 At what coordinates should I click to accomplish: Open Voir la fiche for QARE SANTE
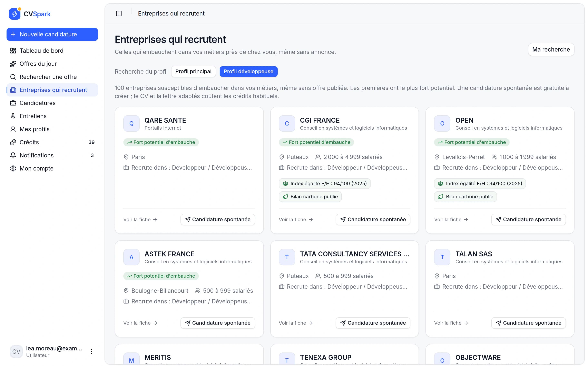coord(140,220)
